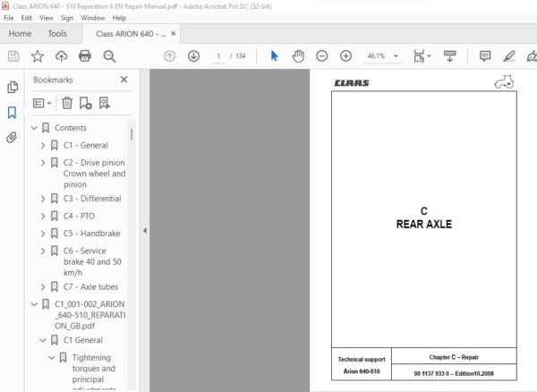Add document to starred with star icon

pyautogui.click(x=38, y=55)
